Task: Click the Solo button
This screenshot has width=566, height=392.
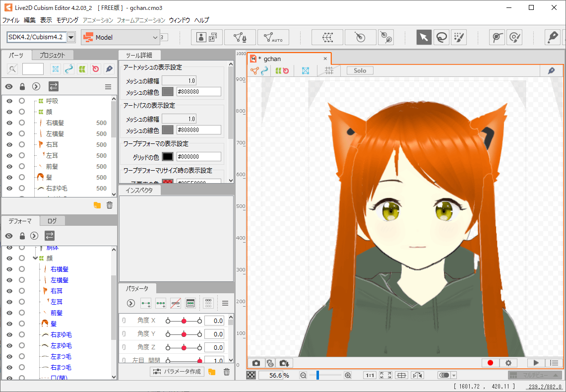Action: (x=360, y=70)
